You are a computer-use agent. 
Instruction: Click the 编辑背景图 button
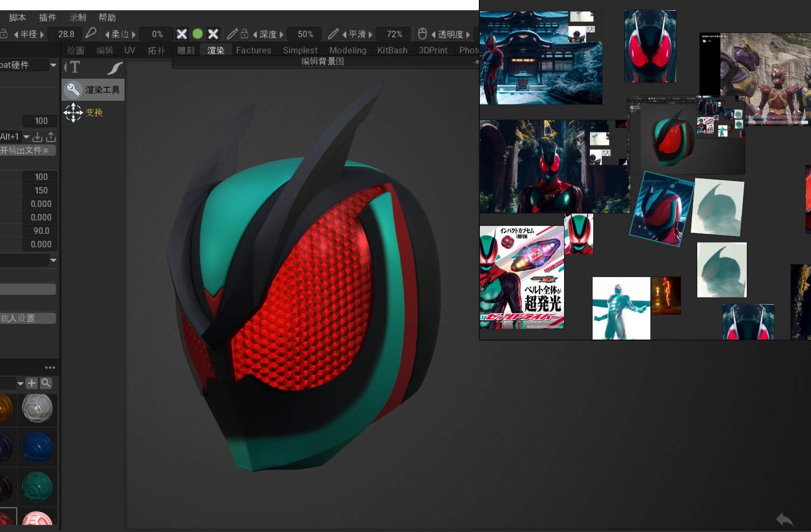point(322,61)
